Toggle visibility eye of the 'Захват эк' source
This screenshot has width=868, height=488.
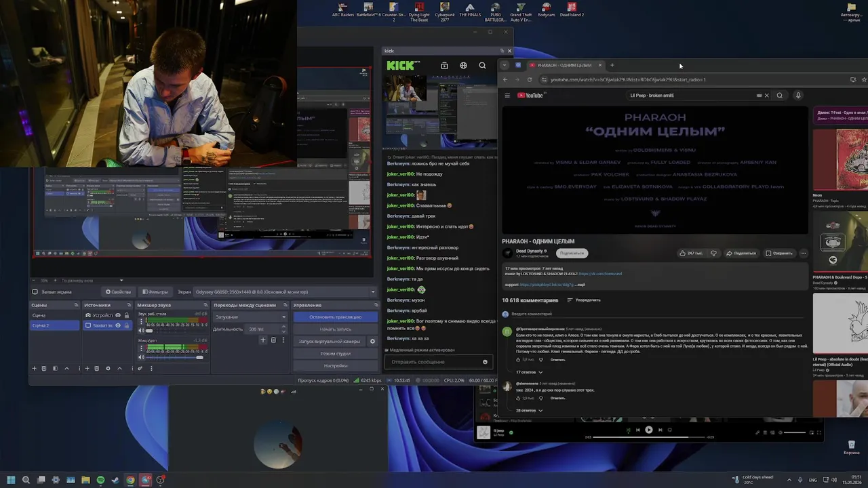118,325
